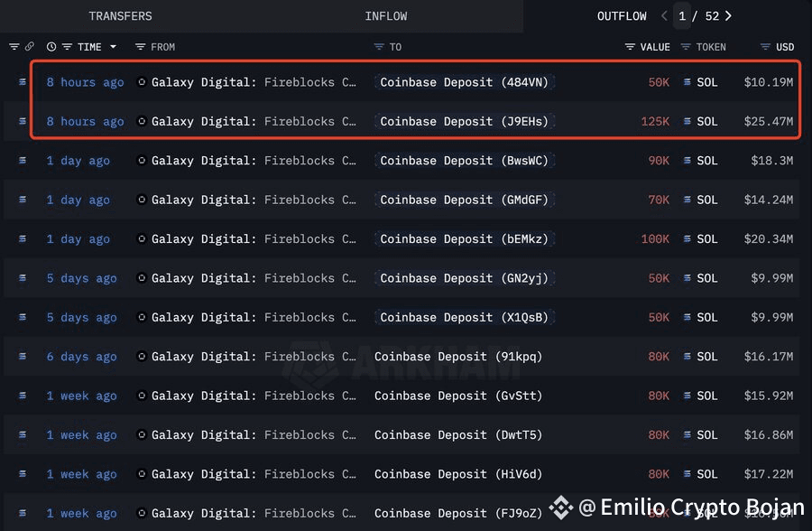Switch to the TRANSFERS tab
The image size is (812, 531).
tap(120, 16)
